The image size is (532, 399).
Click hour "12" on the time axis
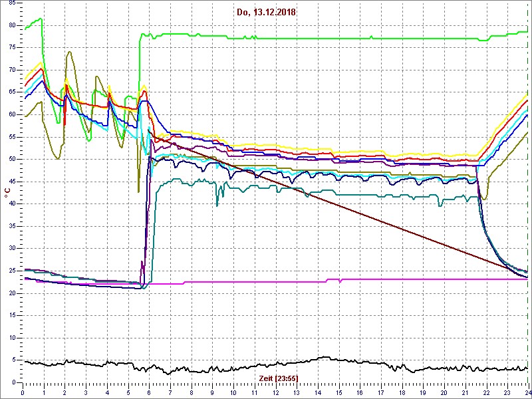pyautogui.click(x=275, y=392)
